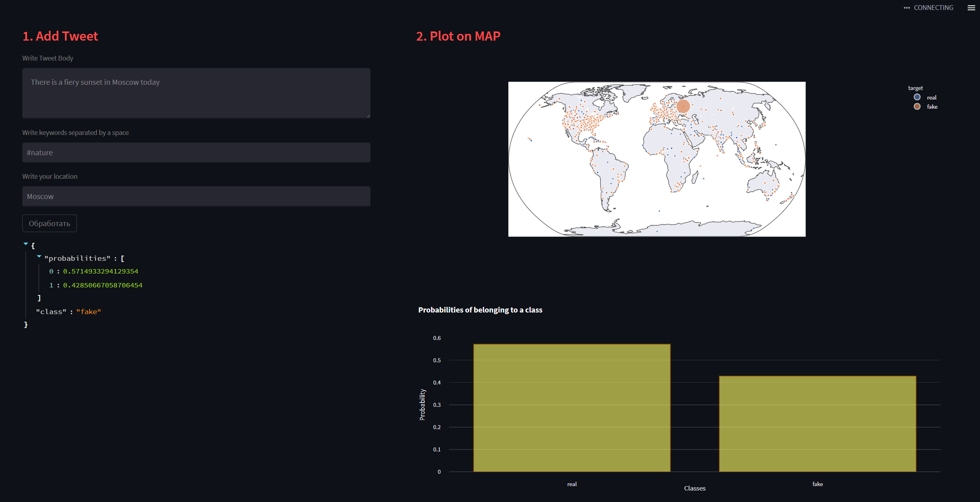Click the Обработать button
Viewport: 980px width, 502px height.
[49, 223]
